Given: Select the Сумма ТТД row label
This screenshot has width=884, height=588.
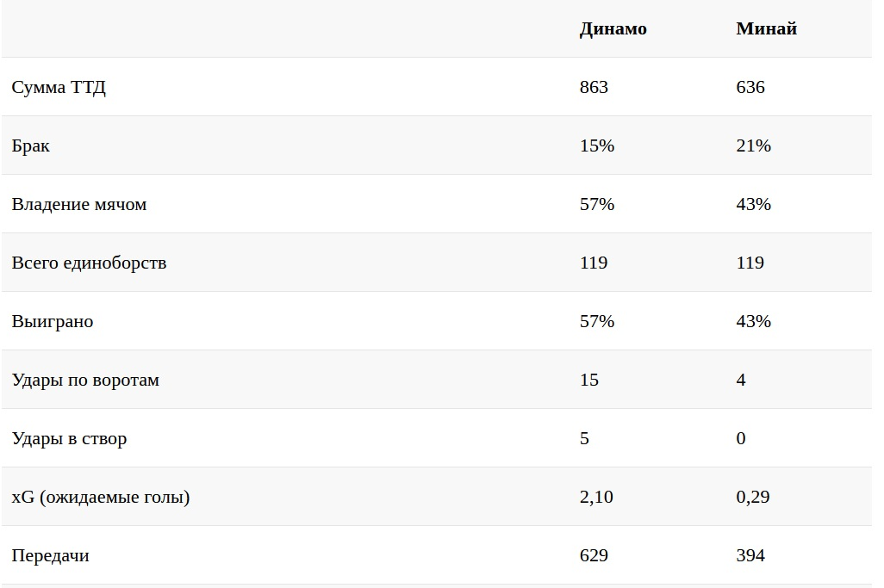Looking at the screenshot, I should 59,87.
